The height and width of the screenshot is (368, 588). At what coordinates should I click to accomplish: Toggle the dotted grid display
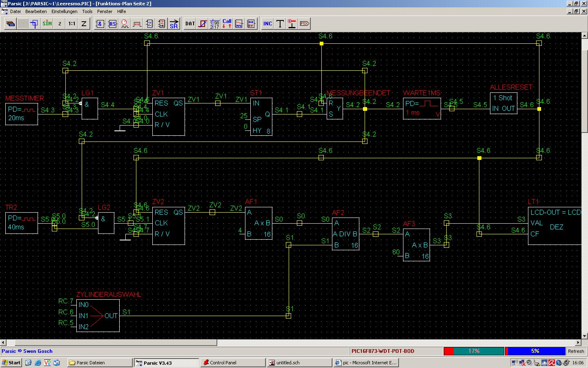[x=22, y=24]
